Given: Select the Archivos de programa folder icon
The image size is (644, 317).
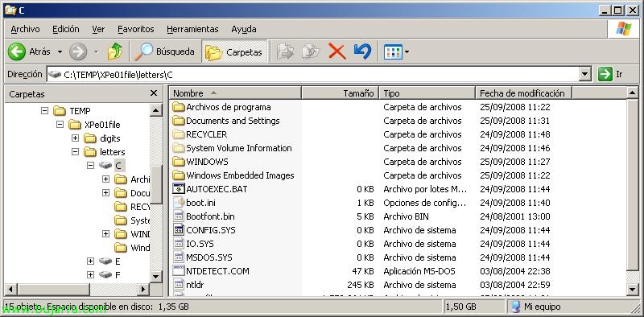Looking at the screenshot, I should pos(178,107).
